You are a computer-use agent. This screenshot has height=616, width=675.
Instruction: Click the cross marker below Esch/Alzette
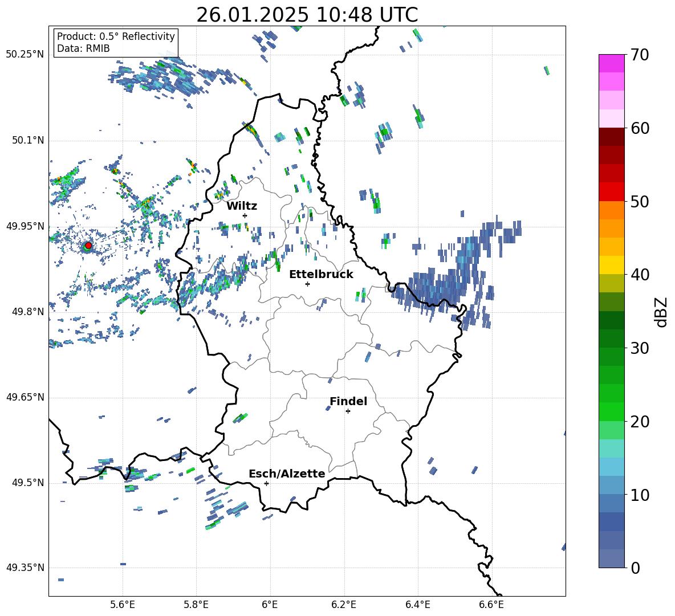[266, 483]
